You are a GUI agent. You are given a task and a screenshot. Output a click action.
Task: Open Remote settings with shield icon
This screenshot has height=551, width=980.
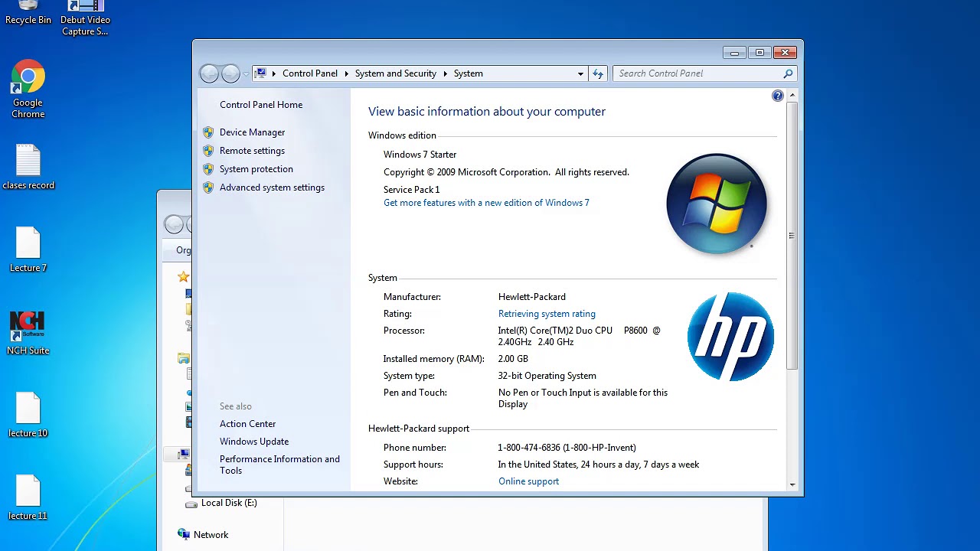(252, 150)
